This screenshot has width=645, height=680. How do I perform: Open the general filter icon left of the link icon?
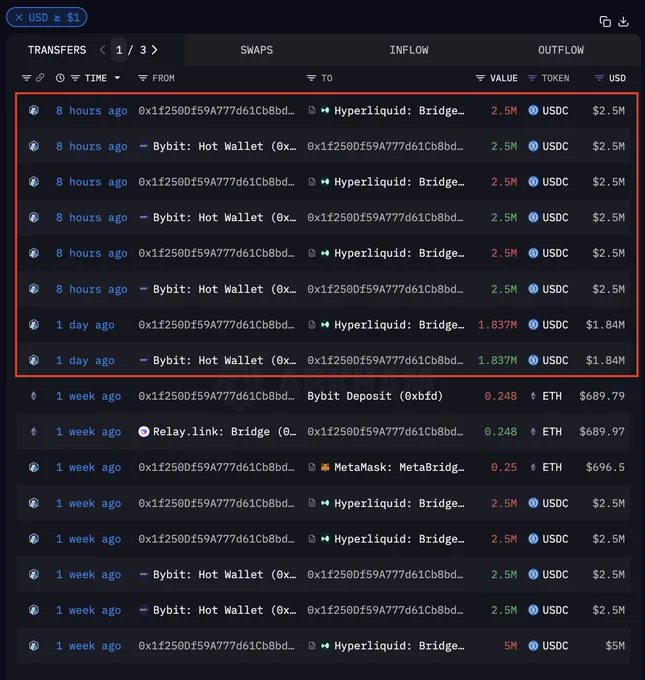26,78
